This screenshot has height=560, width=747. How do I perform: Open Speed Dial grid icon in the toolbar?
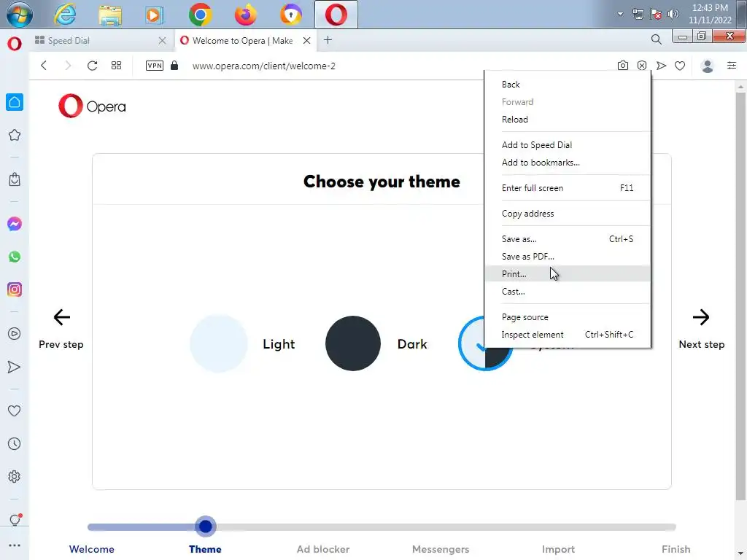click(116, 66)
